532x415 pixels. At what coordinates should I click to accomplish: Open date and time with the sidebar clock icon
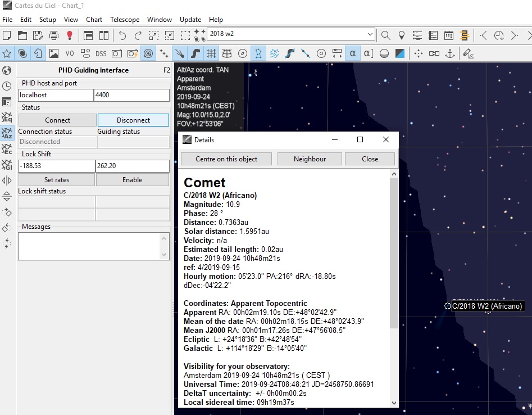coord(7,86)
